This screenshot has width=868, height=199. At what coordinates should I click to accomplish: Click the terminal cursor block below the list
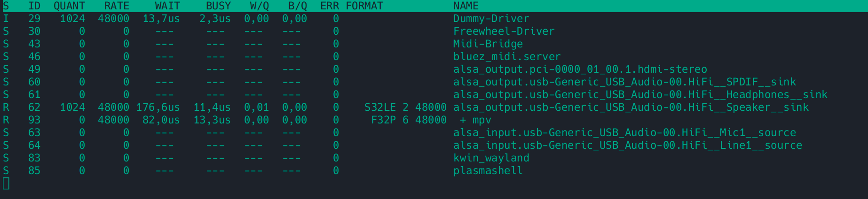pyautogui.click(x=6, y=184)
